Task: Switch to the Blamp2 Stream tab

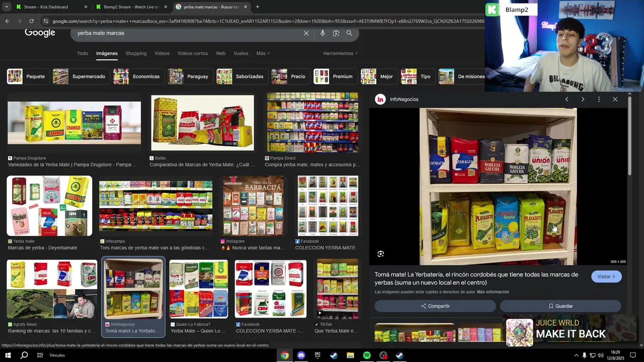Action: [x=131, y=7]
